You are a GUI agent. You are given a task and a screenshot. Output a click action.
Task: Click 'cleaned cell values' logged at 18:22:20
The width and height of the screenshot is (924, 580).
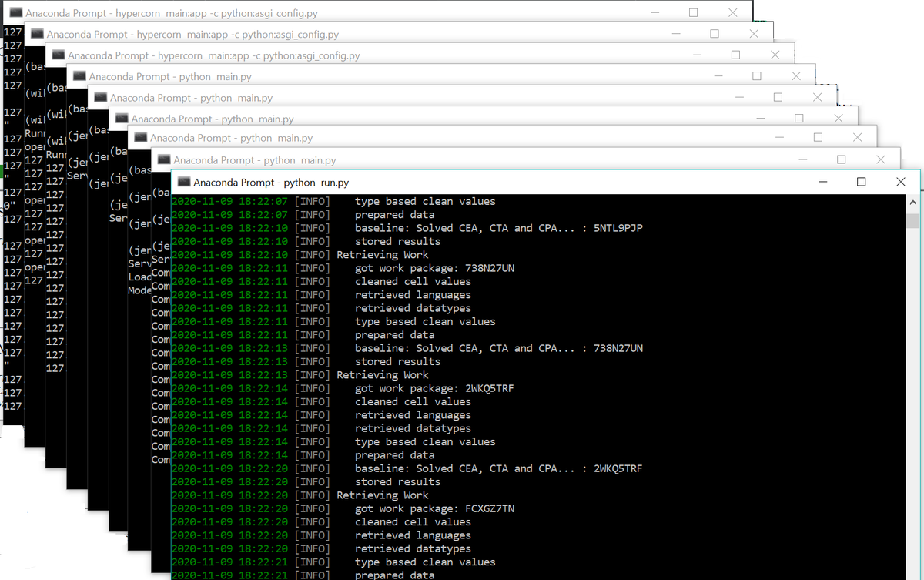click(413, 521)
